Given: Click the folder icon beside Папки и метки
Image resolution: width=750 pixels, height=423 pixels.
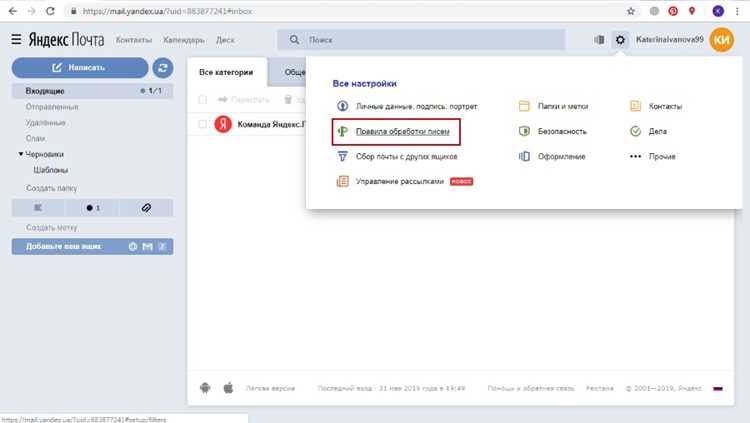Looking at the screenshot, I should pos(524,106).
